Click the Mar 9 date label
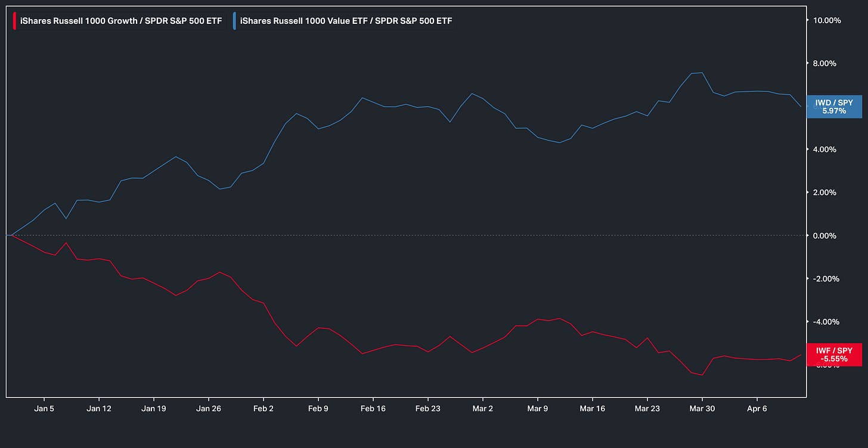 coord(538,409)
